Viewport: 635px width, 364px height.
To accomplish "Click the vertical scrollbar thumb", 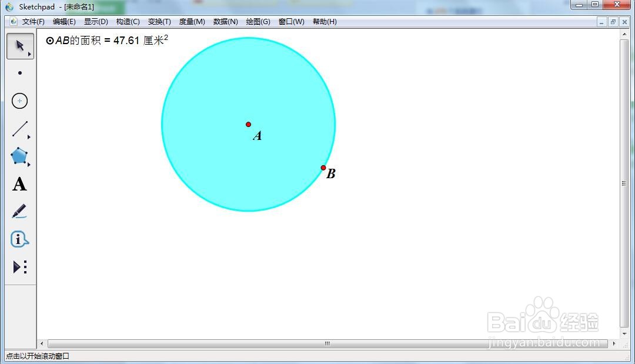I will pos(624,183).
